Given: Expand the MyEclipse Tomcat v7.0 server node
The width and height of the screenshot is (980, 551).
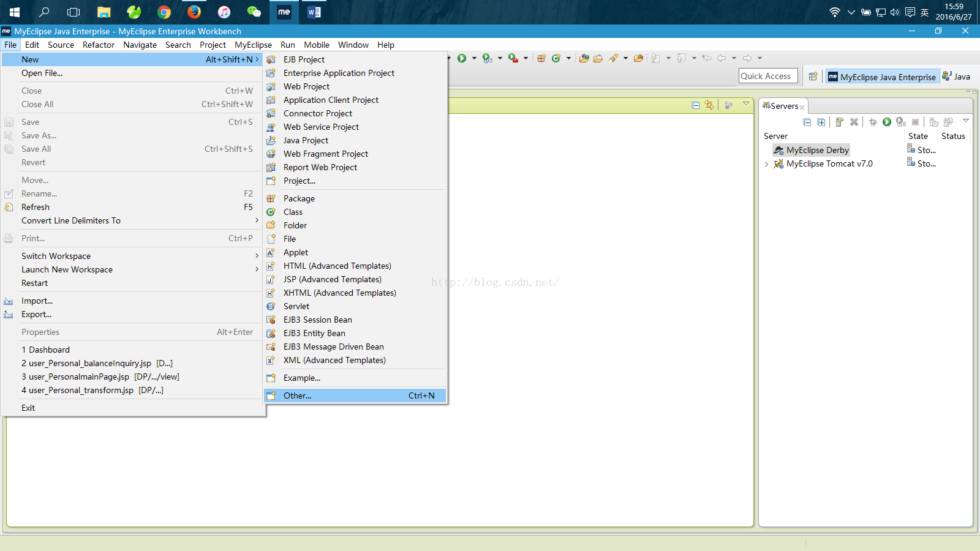Looking at the screenshot, I should (766, 164).
